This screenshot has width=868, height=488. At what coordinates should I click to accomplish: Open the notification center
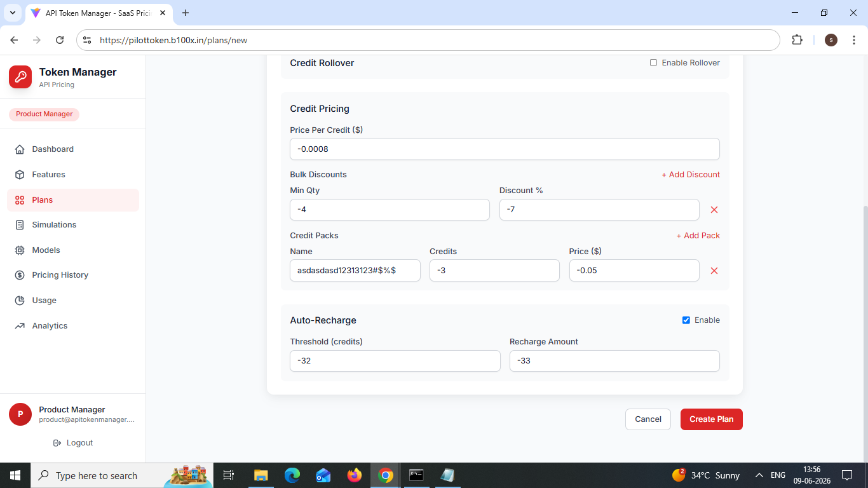click(846, 475)
